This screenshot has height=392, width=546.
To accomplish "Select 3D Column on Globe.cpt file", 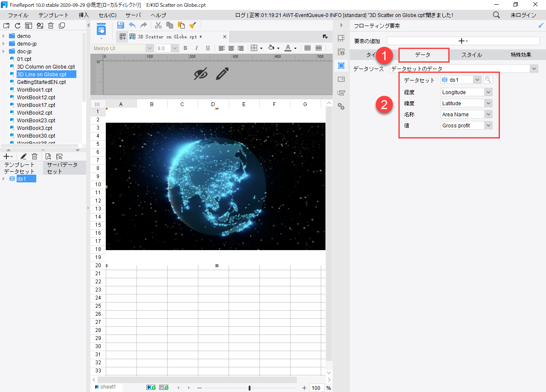I will tap(46, 67).
